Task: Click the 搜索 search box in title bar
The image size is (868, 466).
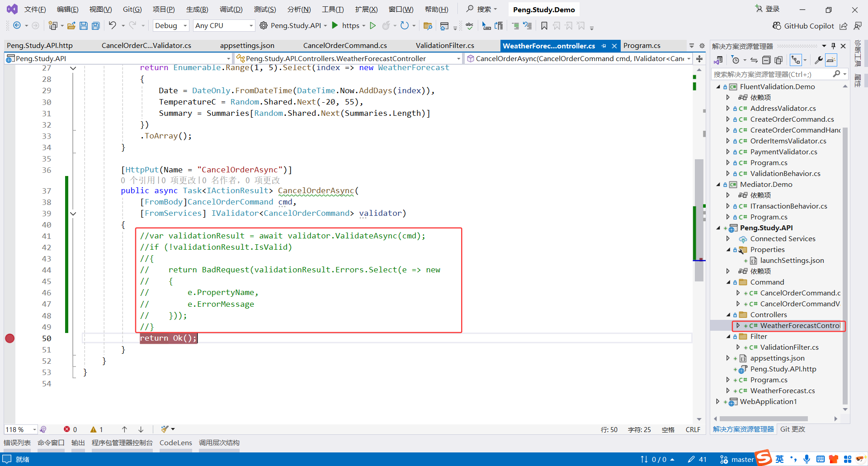Action: (482, 9)
